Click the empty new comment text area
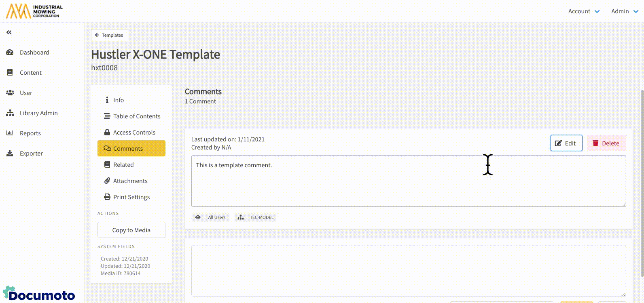Viewport: 644px width, 303px height. (408, 271)
